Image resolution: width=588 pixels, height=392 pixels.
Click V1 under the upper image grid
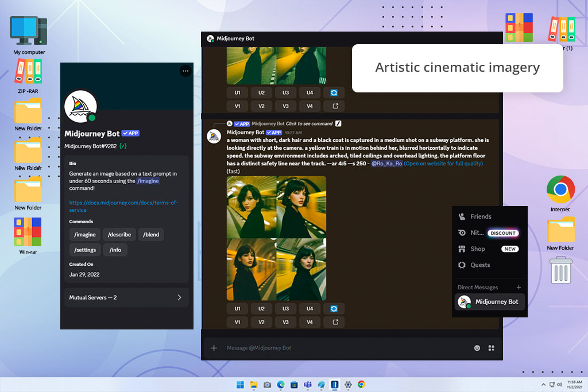pos(237,106)
